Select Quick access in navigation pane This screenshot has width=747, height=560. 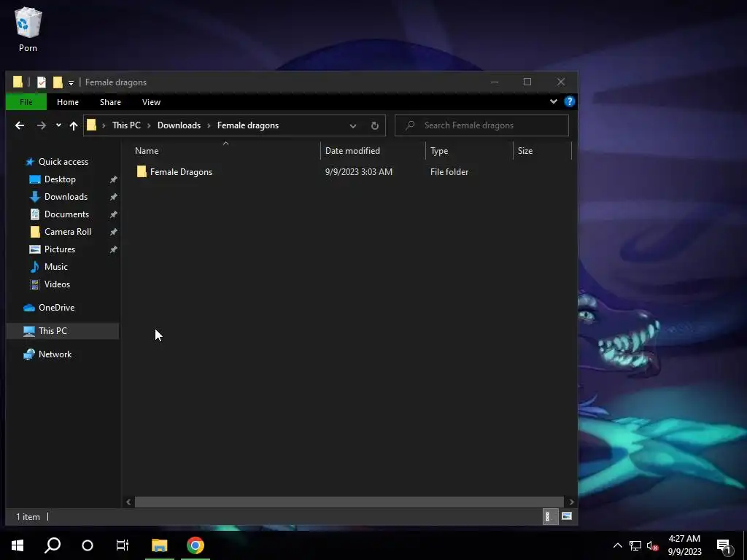point(63,162)
